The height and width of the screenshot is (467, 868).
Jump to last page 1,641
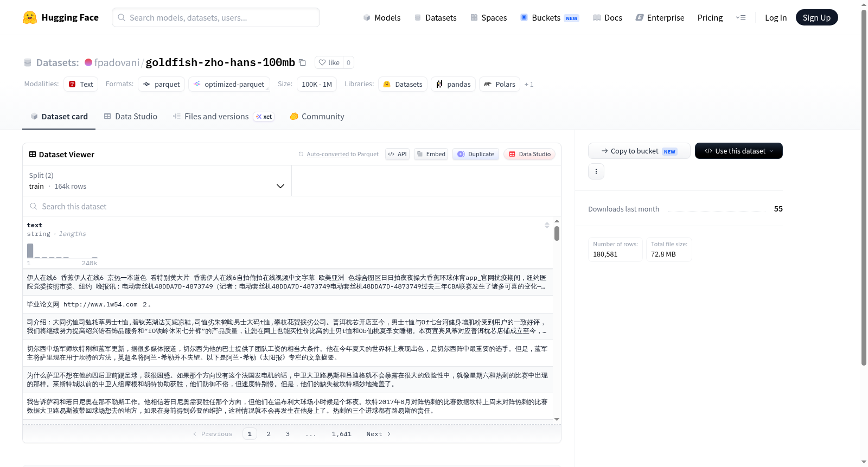click(x=342, y=434)
